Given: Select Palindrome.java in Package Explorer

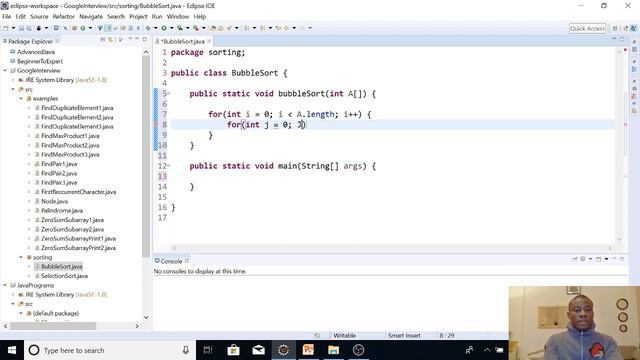Looking at the screenshot, I should (62, 211).
